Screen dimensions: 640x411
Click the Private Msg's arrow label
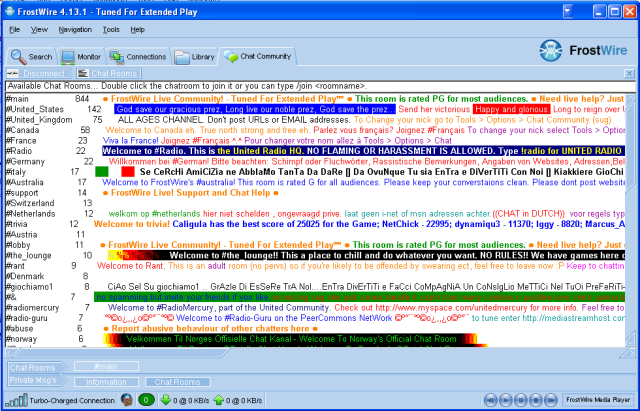tap(36, 380)
